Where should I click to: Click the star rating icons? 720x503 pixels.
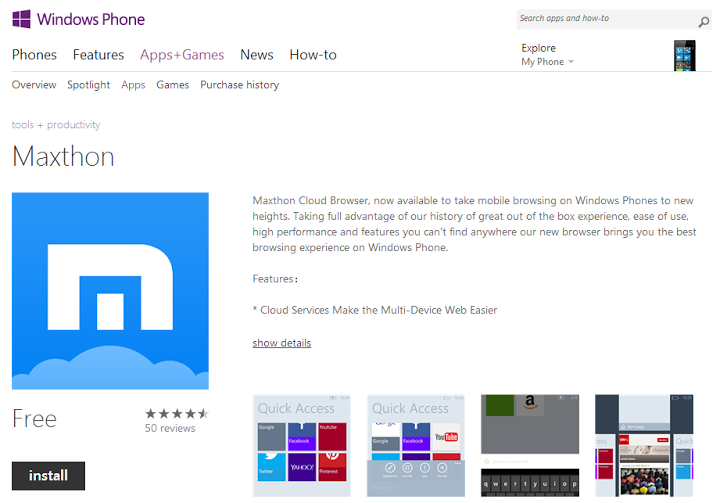[x=177, y=414]
